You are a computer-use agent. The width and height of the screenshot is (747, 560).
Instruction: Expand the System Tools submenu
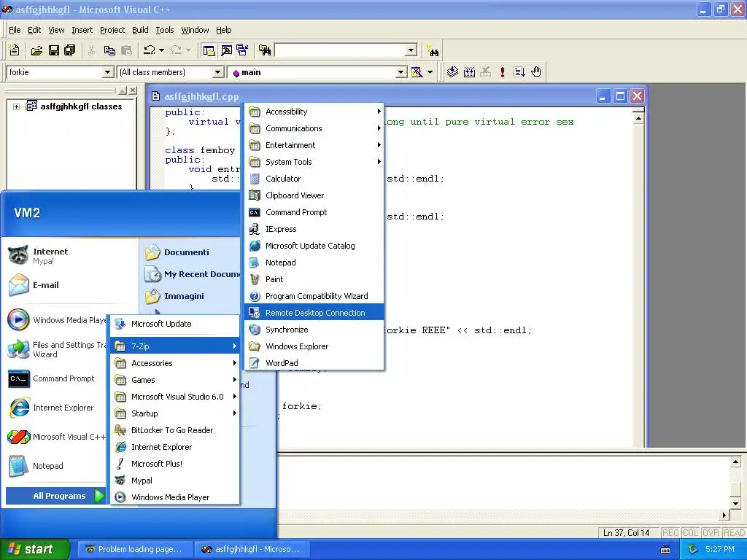click(x=314, y=162)
